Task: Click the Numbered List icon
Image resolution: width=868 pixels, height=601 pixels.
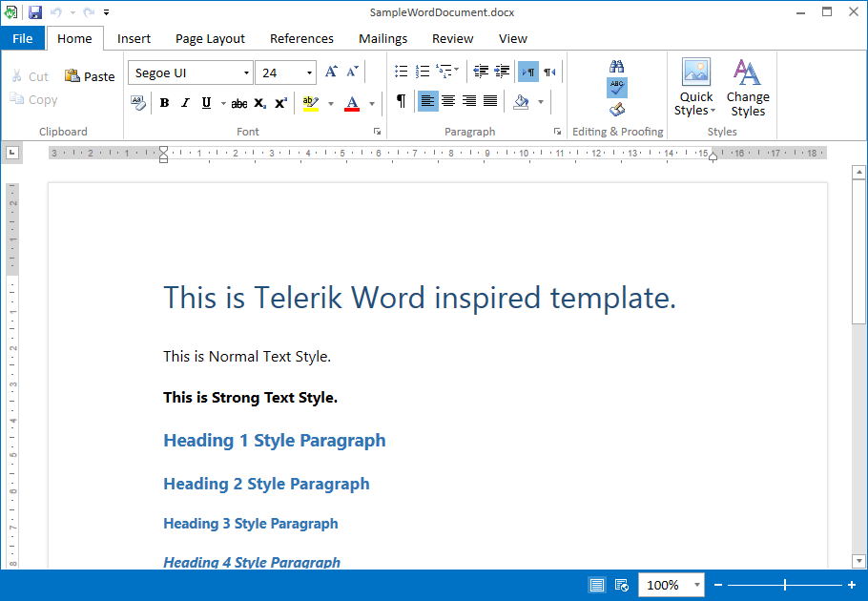Action: pos(422,71)
